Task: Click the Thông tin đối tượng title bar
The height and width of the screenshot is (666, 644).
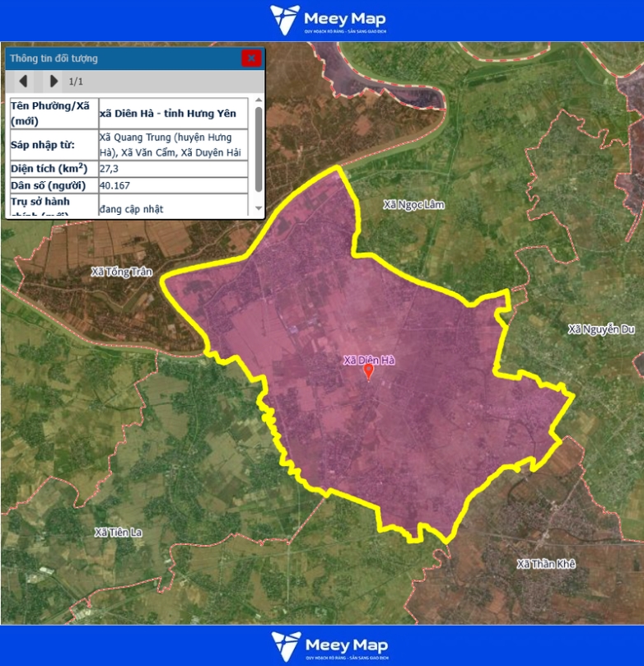Action: point(124,58)
